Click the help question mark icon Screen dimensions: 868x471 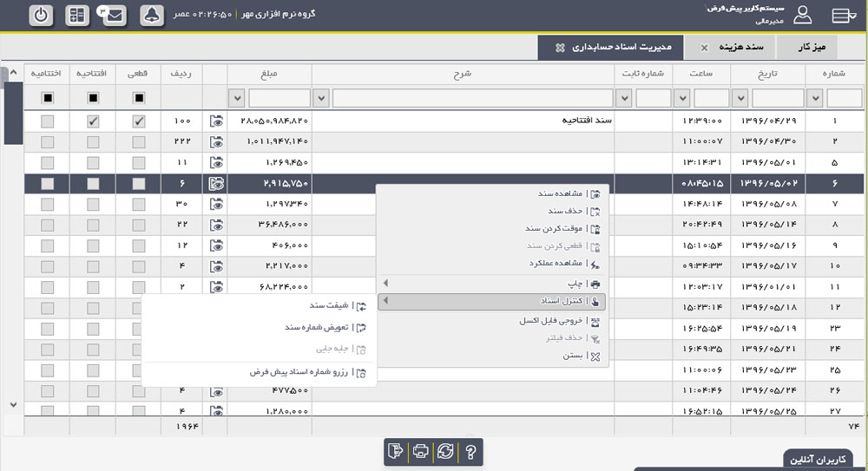click(470, 451)
